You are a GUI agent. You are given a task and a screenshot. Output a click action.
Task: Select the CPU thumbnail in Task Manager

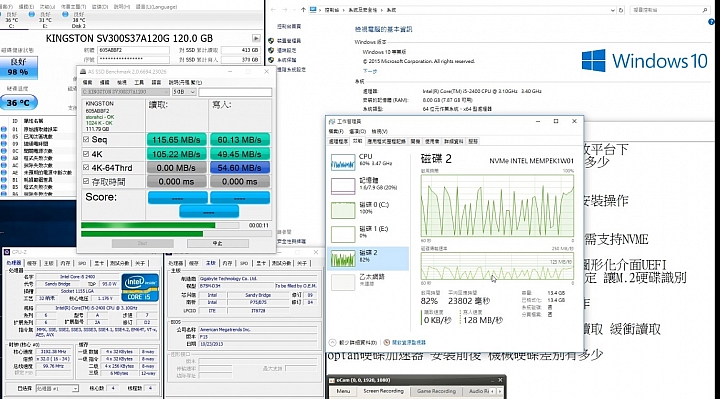click(x=343, y=162)
